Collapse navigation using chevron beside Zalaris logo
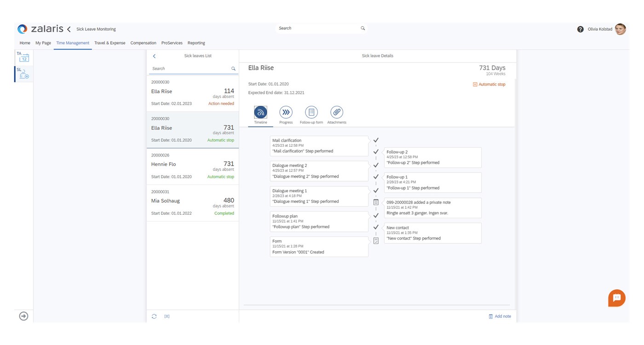Screen dimensions: 644x345 click(69, 29)
